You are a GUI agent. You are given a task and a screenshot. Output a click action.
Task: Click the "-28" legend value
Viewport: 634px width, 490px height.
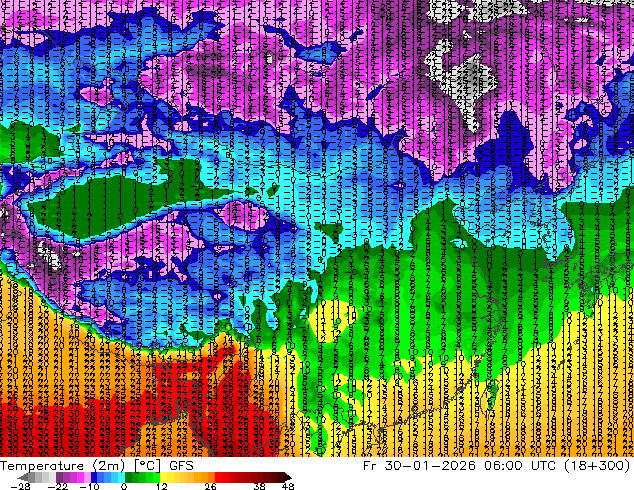(x=20, y=486)
